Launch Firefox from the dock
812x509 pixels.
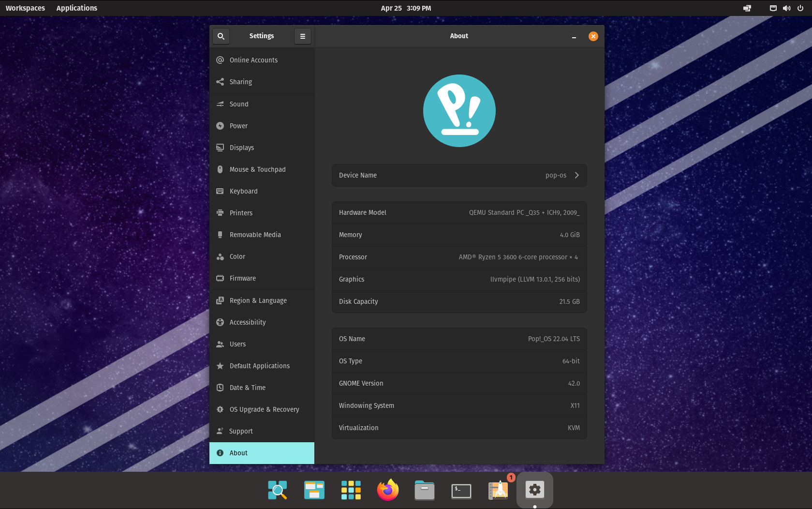pos(388,490)
